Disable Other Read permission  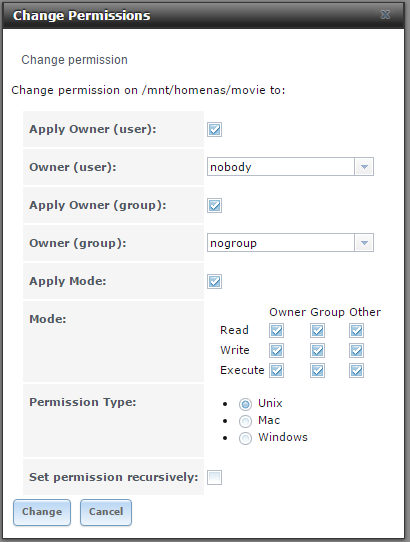(356, 331)
